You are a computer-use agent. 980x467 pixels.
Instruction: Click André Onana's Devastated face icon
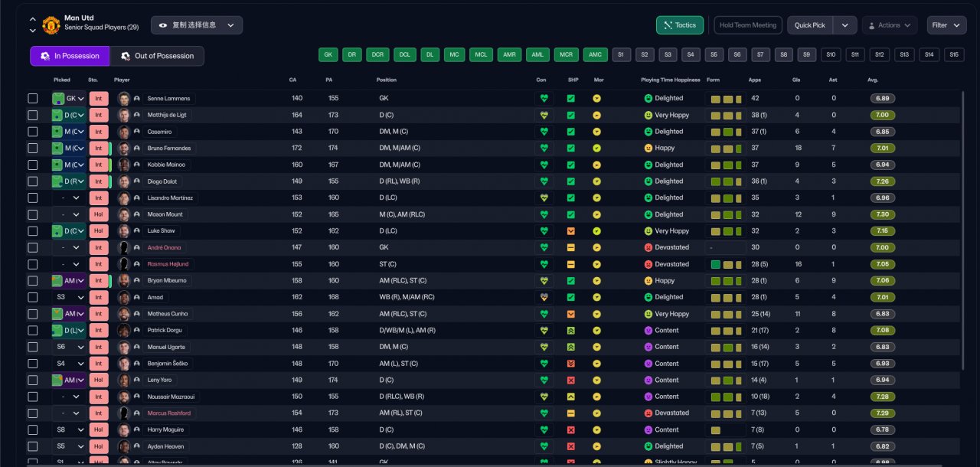pos(648,247)
